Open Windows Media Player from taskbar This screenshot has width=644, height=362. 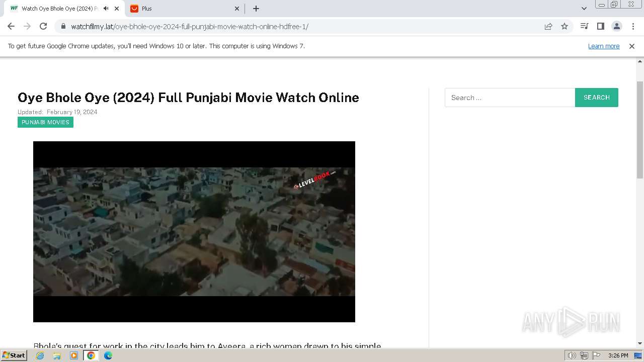(74, 355)
